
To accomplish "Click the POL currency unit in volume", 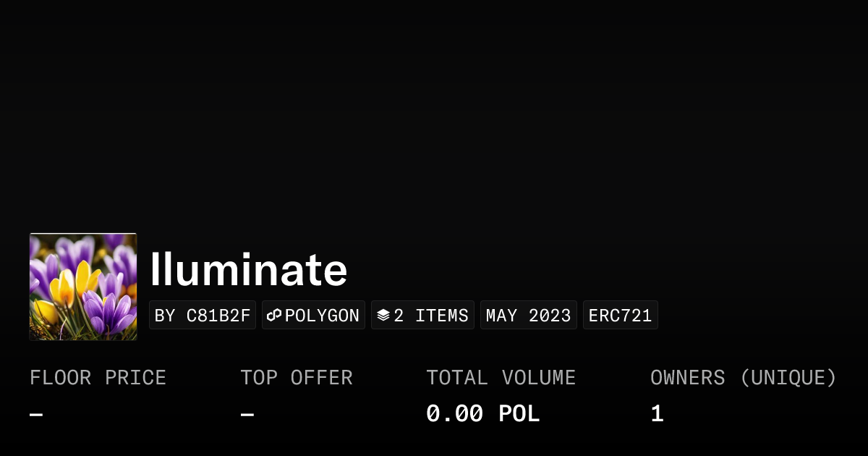I will (519, 414).
